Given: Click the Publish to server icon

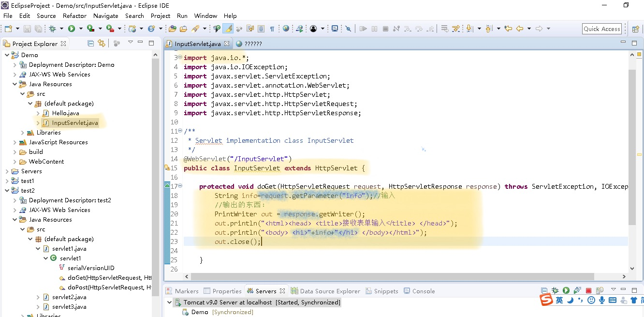Looking at the screenshot, I should point(600,290).
